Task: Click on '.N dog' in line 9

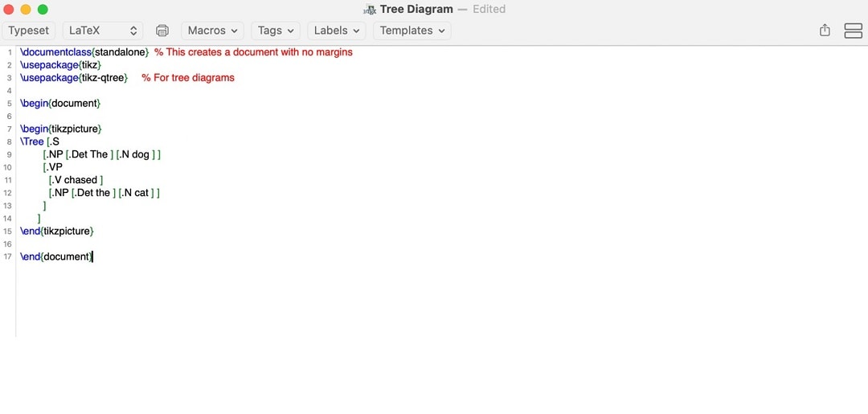Action: [134, 154]
